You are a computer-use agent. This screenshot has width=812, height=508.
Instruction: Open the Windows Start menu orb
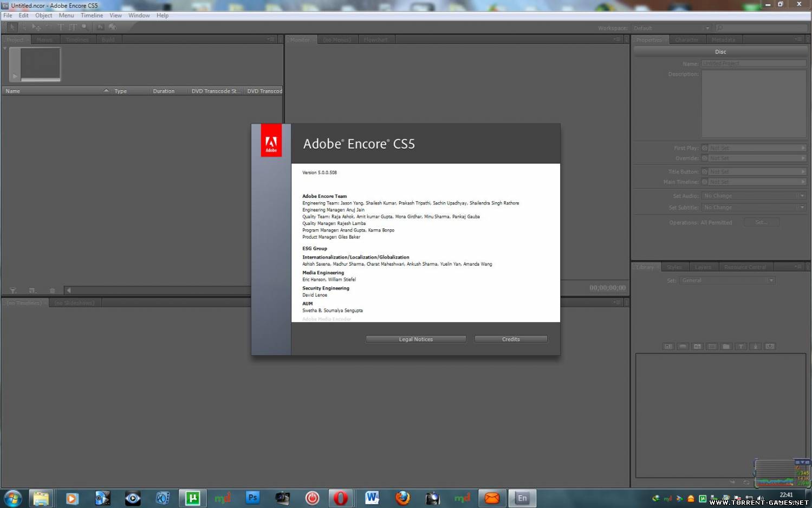click(x=12, y=498)
